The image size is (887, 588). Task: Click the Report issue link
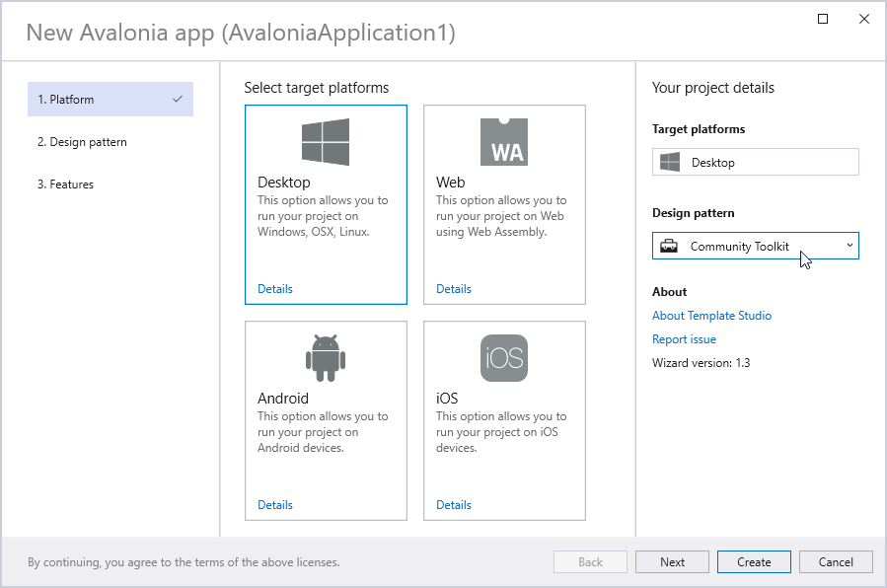click(x=684, y=339)
